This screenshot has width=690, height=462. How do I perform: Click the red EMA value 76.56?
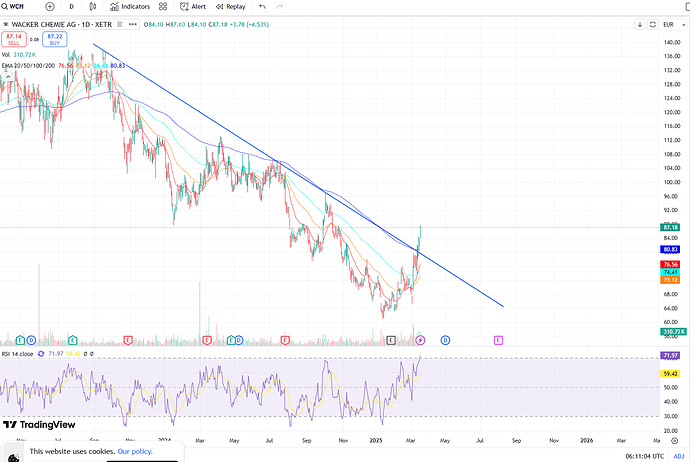click(x=66, y=66)
